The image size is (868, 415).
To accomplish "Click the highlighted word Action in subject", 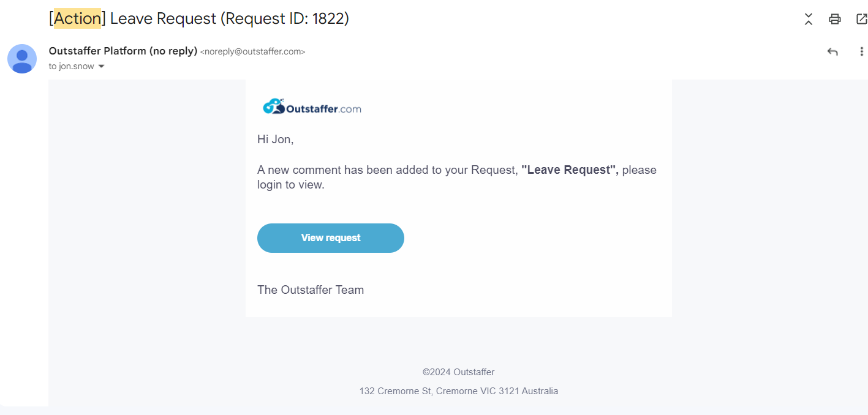I will 78,18.
